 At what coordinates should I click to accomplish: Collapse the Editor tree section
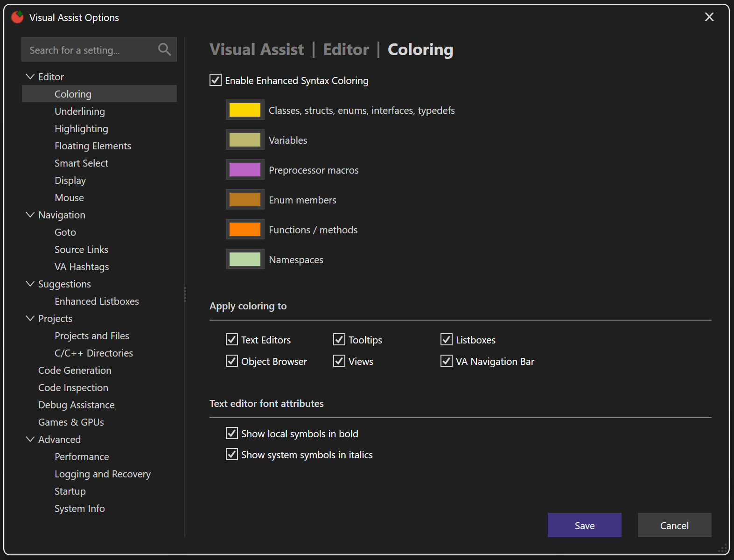point(30,77)
